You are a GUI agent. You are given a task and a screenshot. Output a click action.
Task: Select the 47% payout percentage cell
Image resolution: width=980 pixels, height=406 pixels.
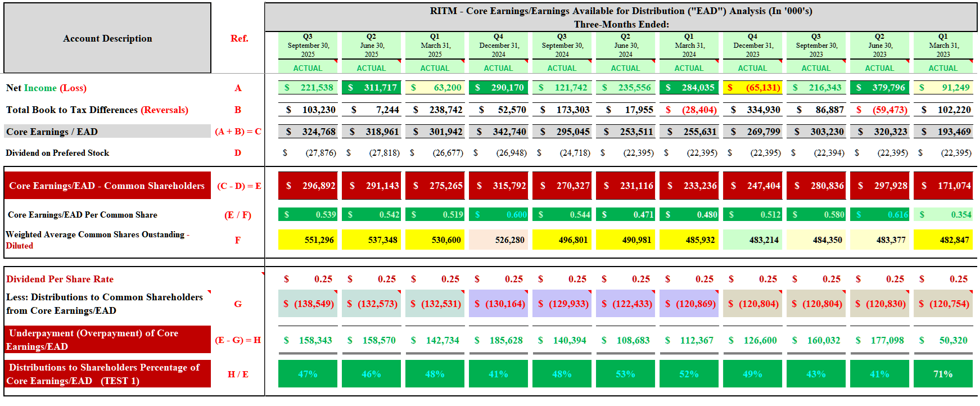click(x=308, y=374)
